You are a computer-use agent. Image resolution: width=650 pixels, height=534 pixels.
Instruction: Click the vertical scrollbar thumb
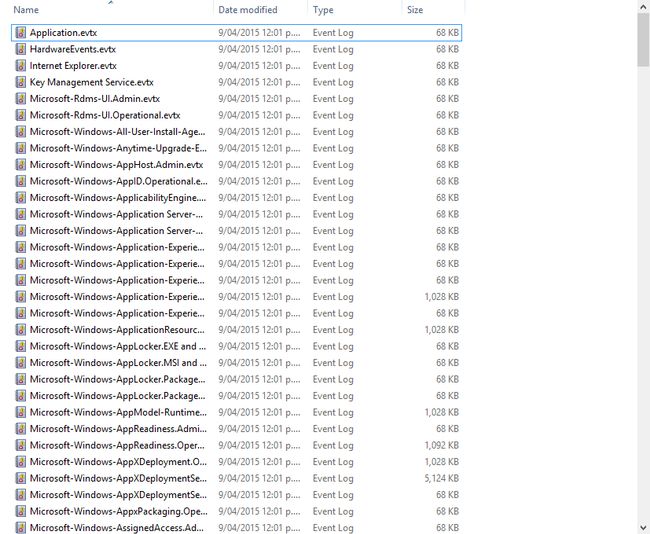tap(643, 39)
